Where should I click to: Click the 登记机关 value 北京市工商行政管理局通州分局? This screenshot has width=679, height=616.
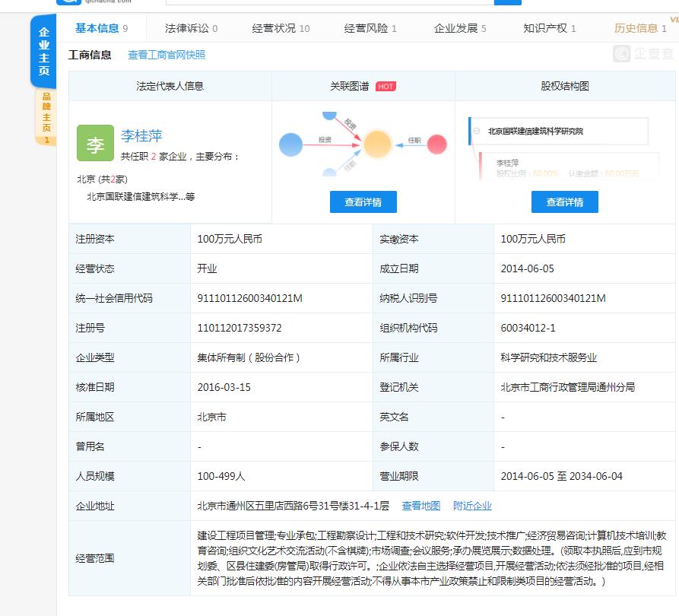point(568,387)
